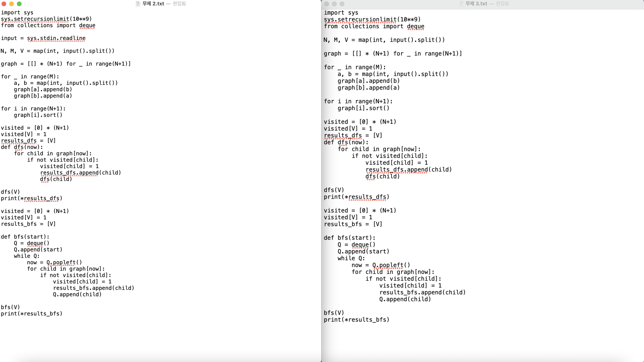Click 'graph[i].sort()' in the 무제 2.txt document

pyautogui.click(x=38, y=115)
